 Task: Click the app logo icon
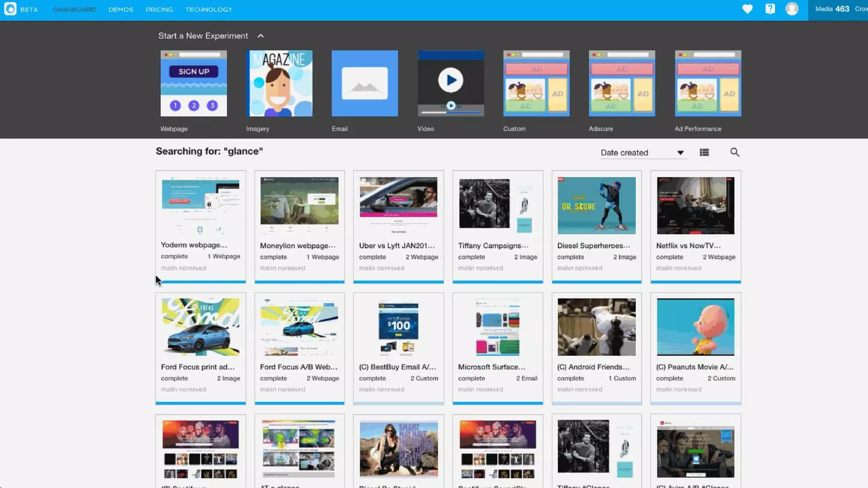(10, 9)
